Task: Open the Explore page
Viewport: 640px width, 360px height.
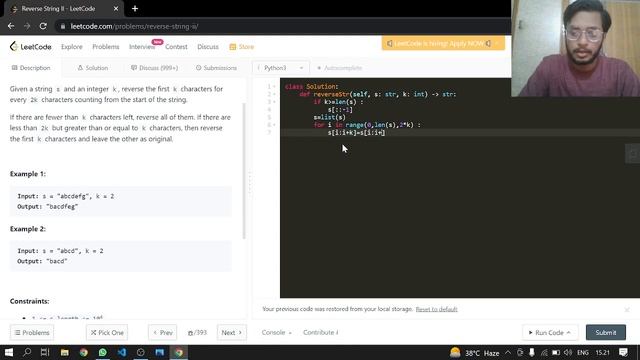Action: tap(71, 47)
